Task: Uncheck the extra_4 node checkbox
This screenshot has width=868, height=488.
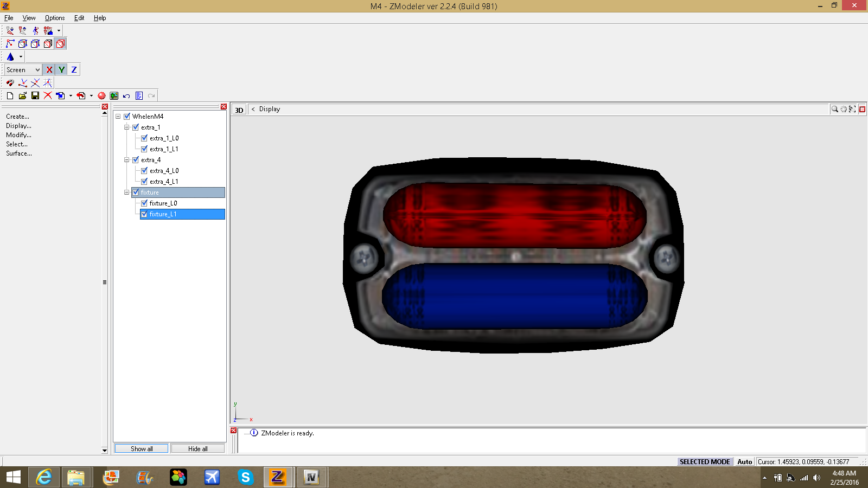Action: coord(136,160)
